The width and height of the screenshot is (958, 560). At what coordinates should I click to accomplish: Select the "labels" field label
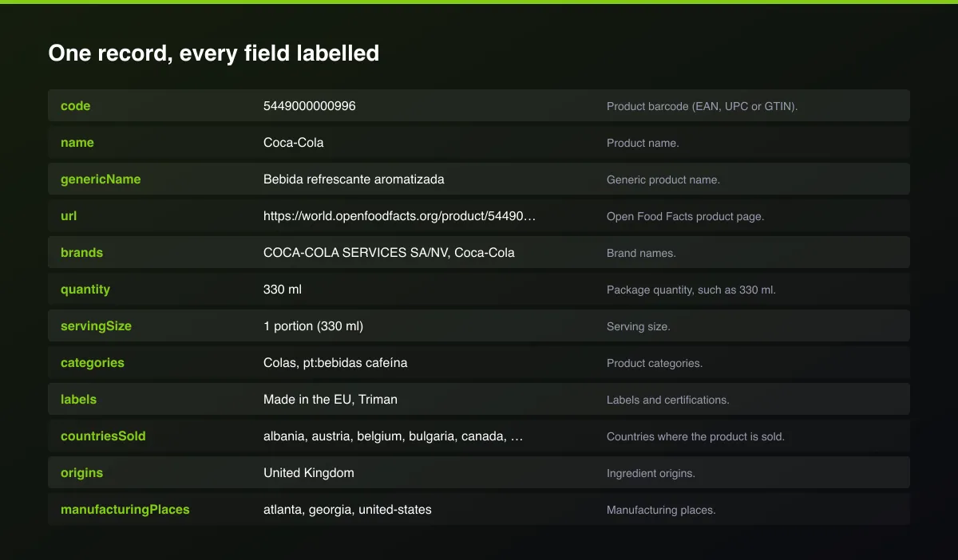point(78,400)
